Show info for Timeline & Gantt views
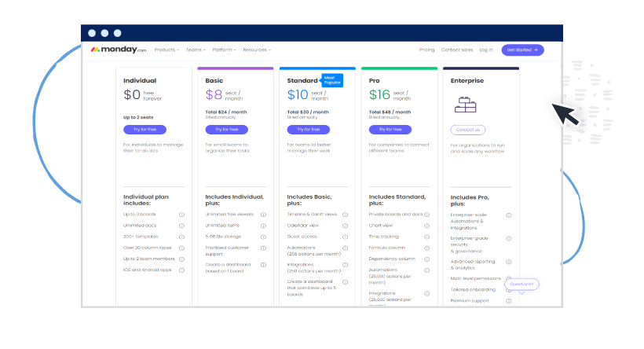This screenshot has width=644, height=349. 345,215
